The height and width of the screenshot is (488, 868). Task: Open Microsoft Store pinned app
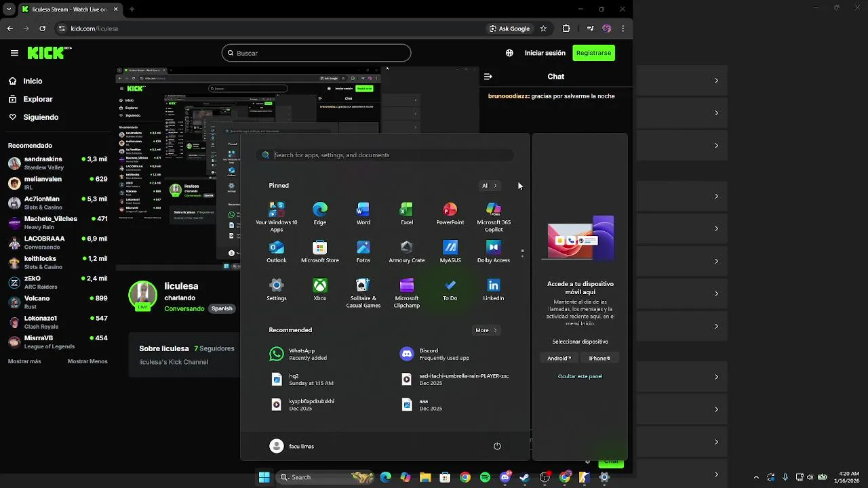320,251
